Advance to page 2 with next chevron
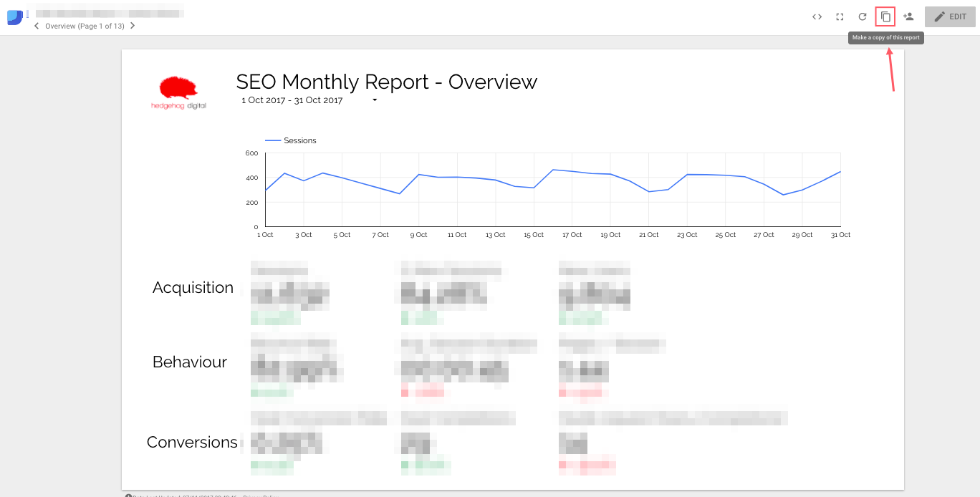 point(133,26)
